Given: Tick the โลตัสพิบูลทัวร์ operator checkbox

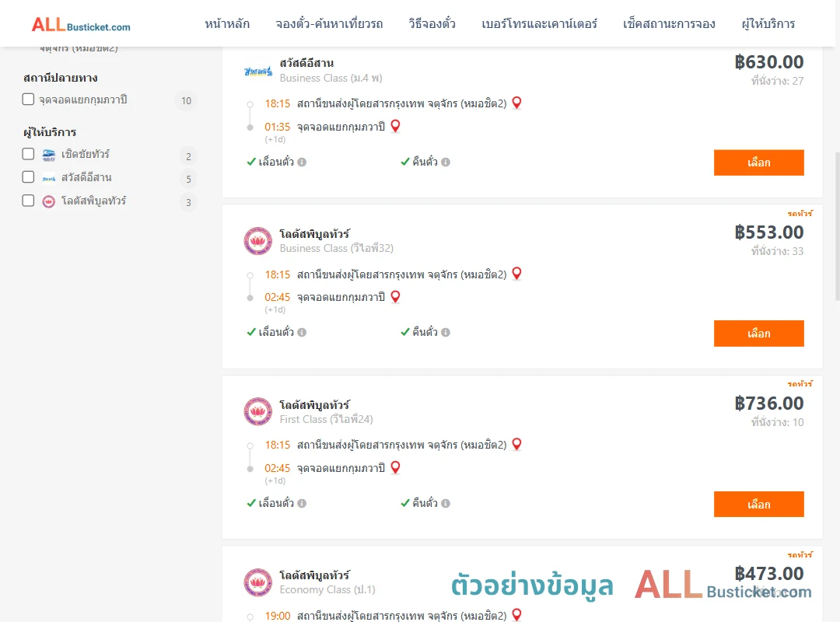Looking at the screenshot, I should coord(29,201).
